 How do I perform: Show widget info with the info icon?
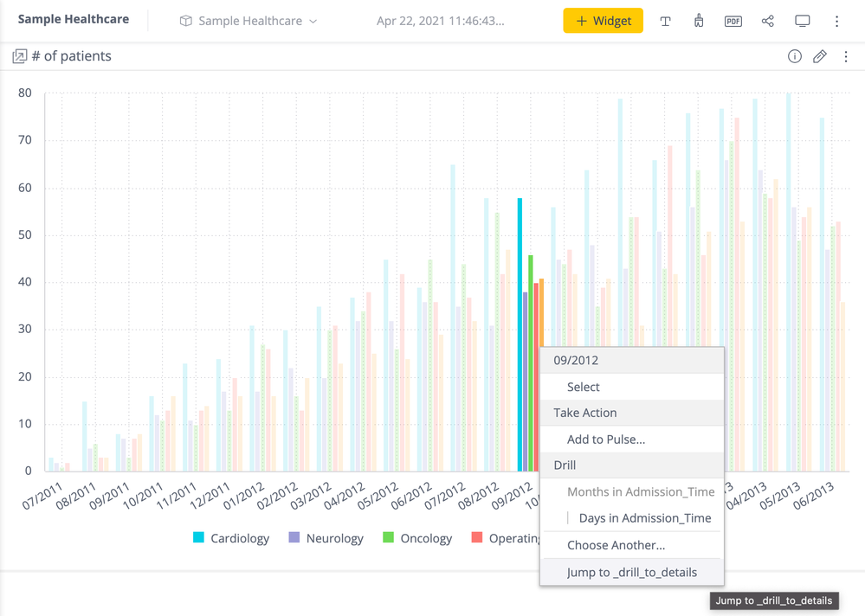(x=794, y=56)
